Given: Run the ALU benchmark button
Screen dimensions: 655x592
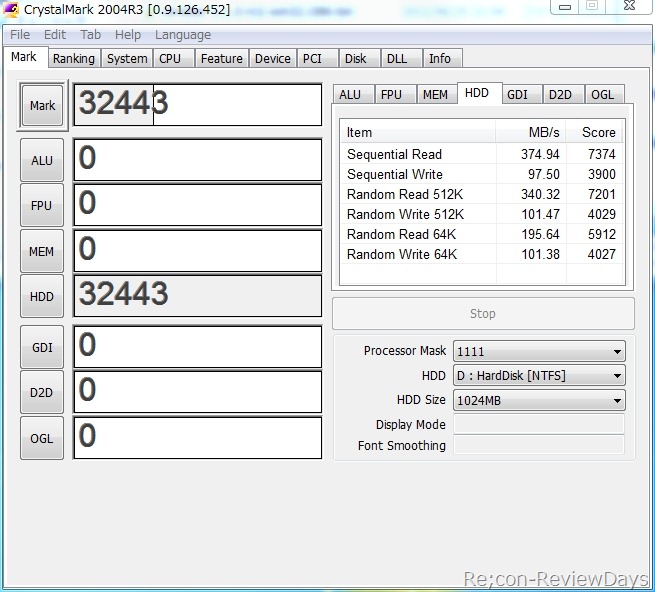Looking at the screenshot, I should [x=42, y=160].
